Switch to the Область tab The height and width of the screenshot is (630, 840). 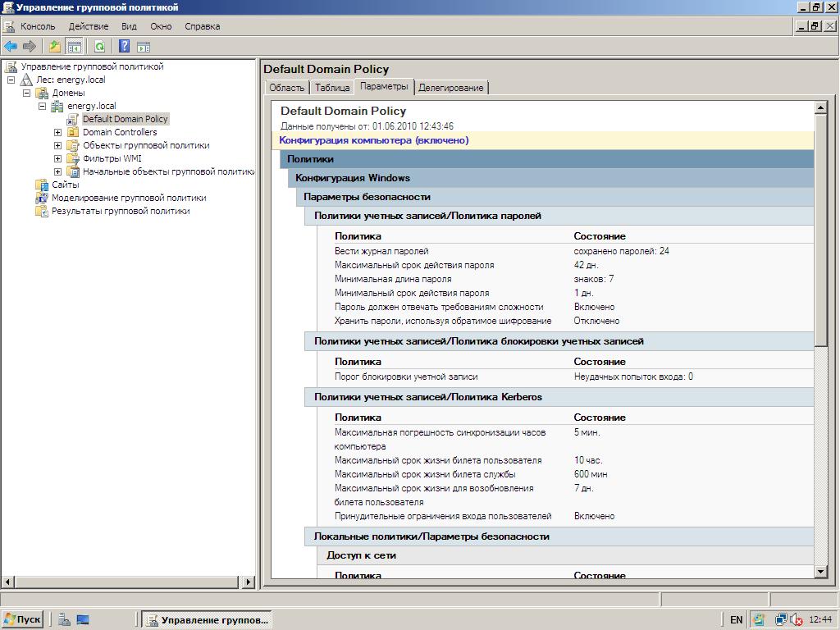coord(286,88)
